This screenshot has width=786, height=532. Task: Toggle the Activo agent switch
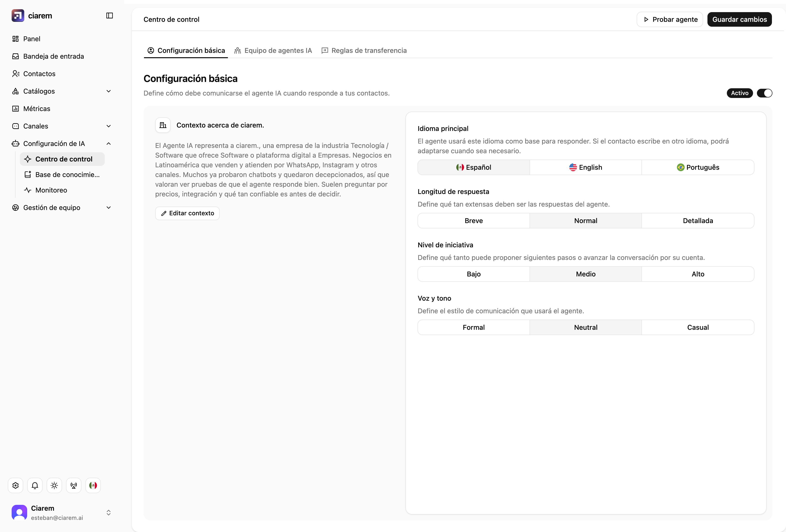click(764, 93)
